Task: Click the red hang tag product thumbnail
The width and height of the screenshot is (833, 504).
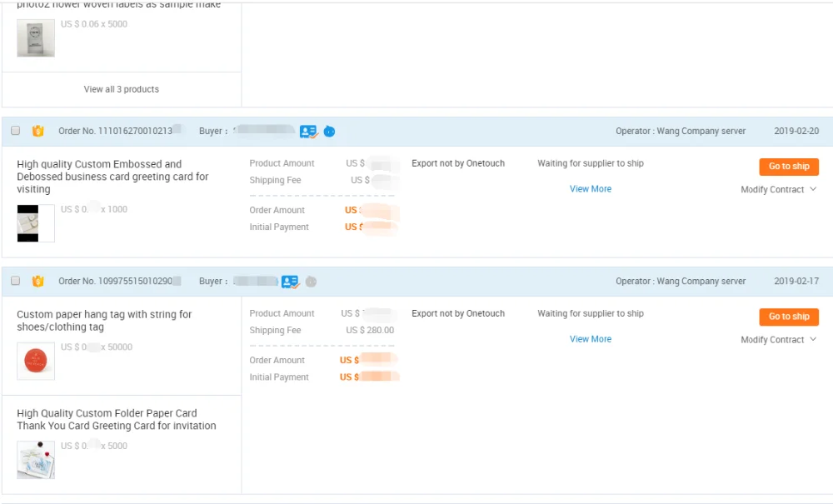Action: click(36, 361)
